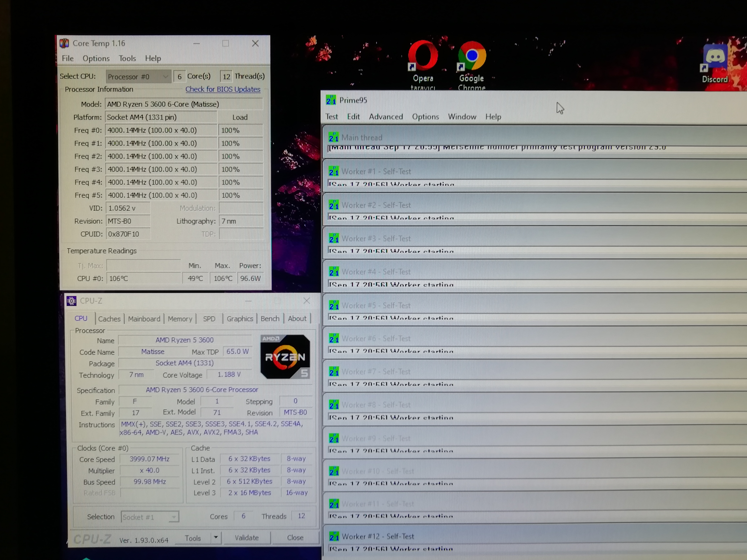Click the CPU-Z title bar icon
747x560 pixels.
click(x=71, y=301)
